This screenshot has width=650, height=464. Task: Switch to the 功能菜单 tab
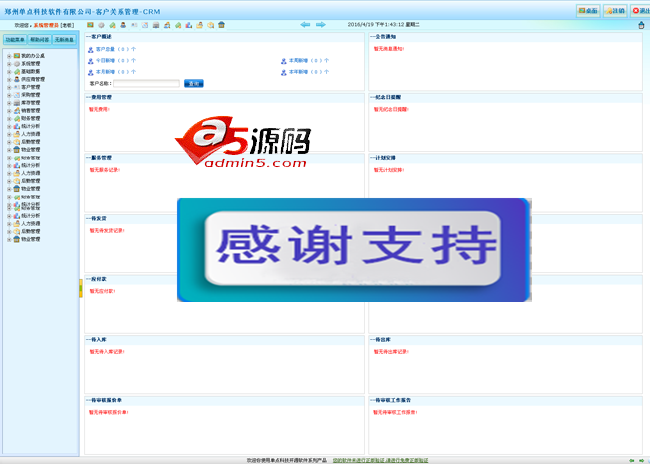(x=15, y=40)
